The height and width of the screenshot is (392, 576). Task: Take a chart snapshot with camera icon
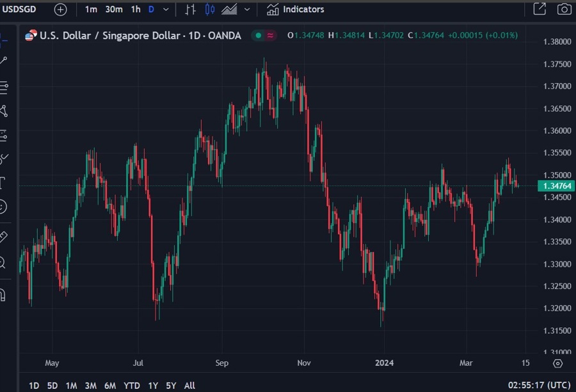pos(564,9)
